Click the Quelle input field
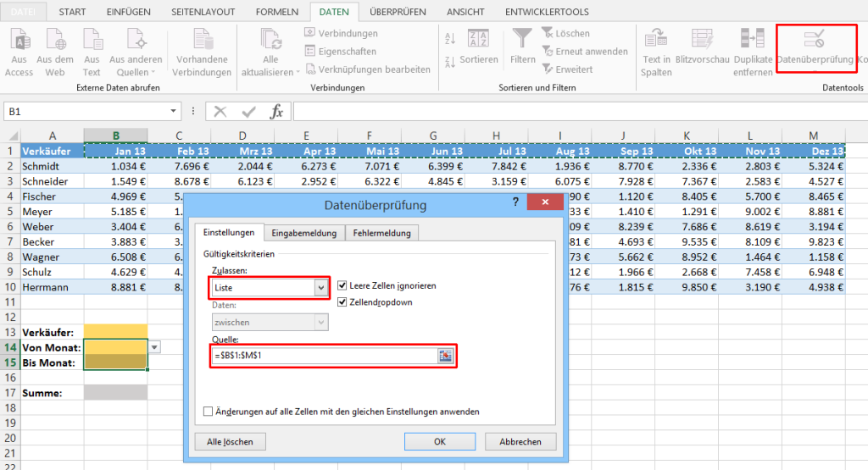The height and width of the screenshot is (470, 868). pos(325,356)
